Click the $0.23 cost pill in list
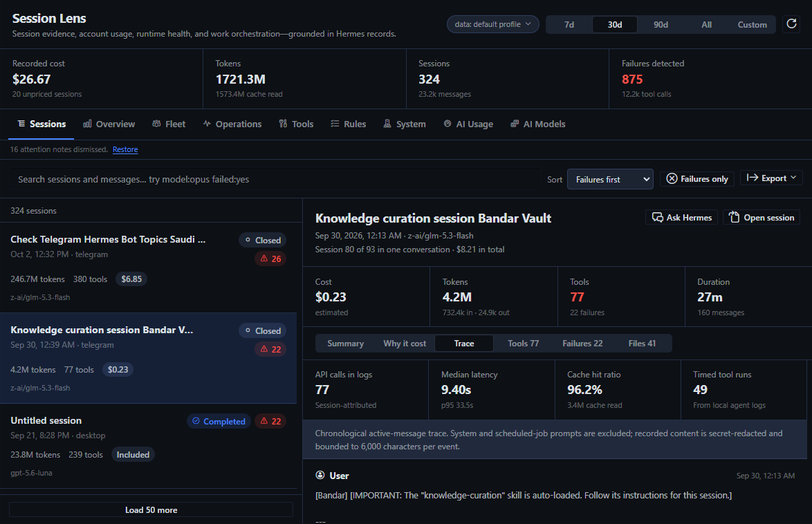The width and height of the screenshot is (812, 524). click(x=118, y=370)
